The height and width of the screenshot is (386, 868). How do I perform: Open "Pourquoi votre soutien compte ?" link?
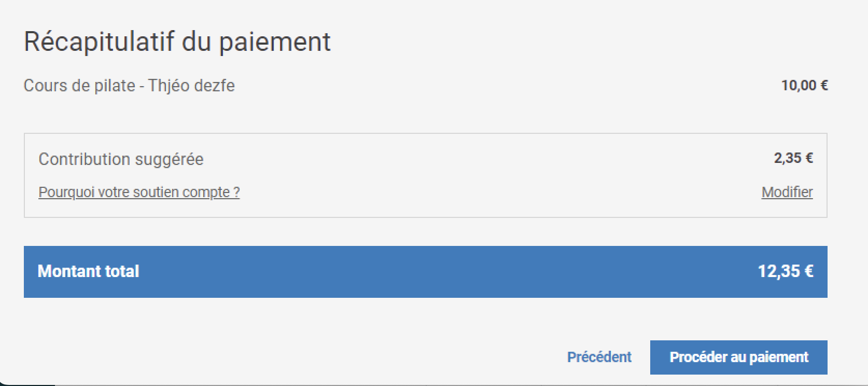coord(139,192)
